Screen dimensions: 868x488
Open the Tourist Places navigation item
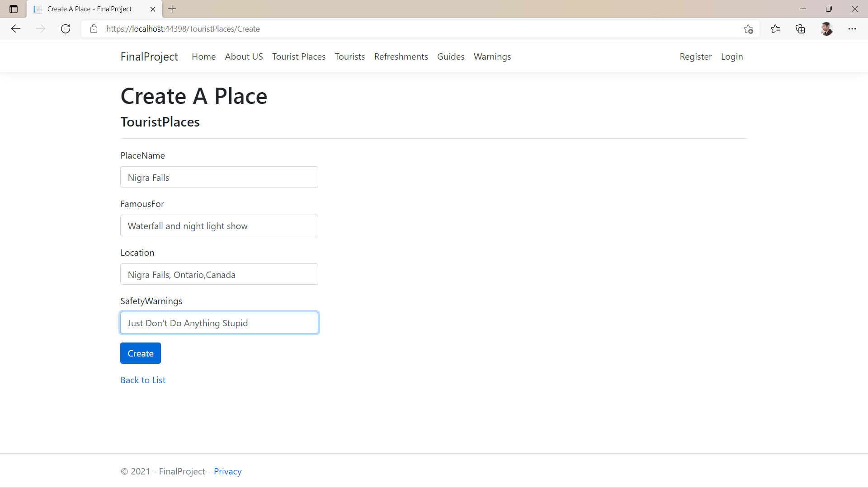(299, 56)
